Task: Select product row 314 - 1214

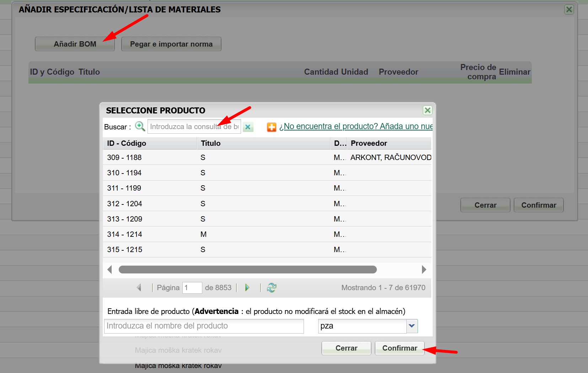Action: [267, 234]
